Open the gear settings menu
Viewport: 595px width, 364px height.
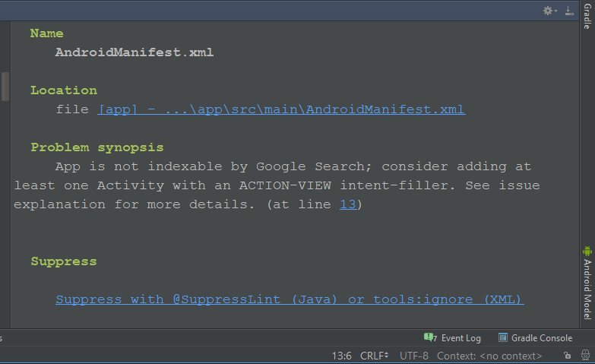(x=550, y=11)
